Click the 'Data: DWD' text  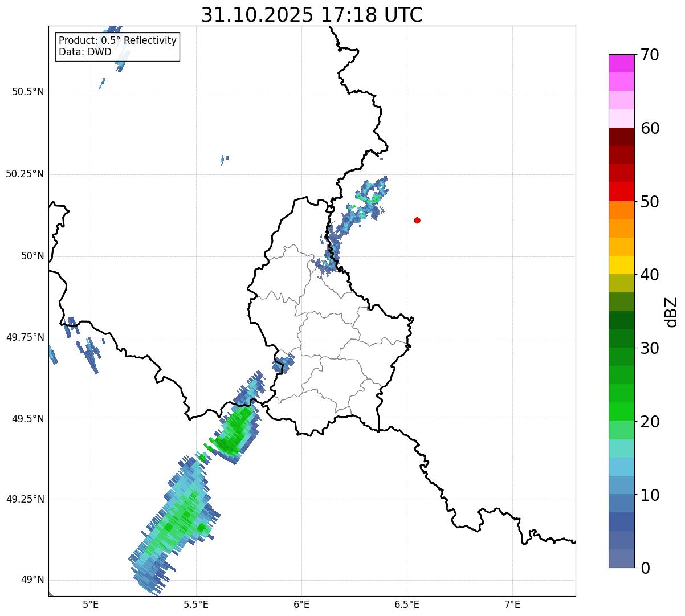pyautogui.click(x=85, y=52)
